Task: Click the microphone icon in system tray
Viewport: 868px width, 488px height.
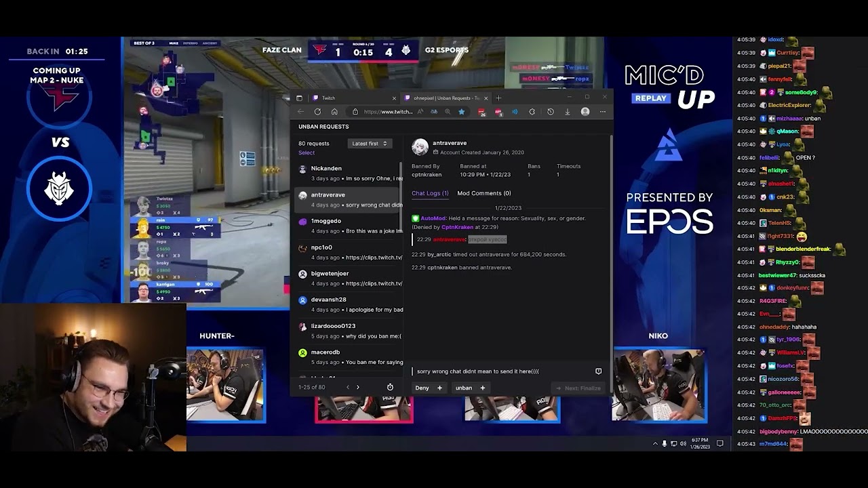Action: pos(665,443)
